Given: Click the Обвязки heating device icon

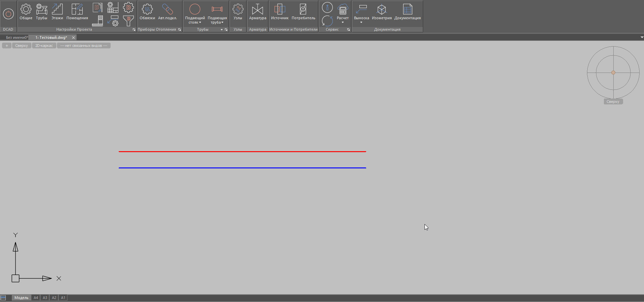Looking at the screenshot, I should (x=147, y=12).
